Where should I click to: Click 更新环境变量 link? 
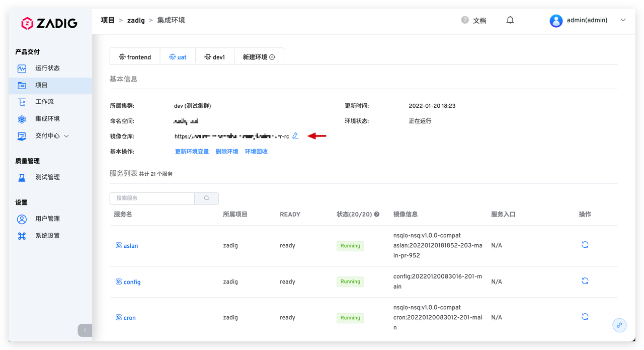(x=192, y=152)
